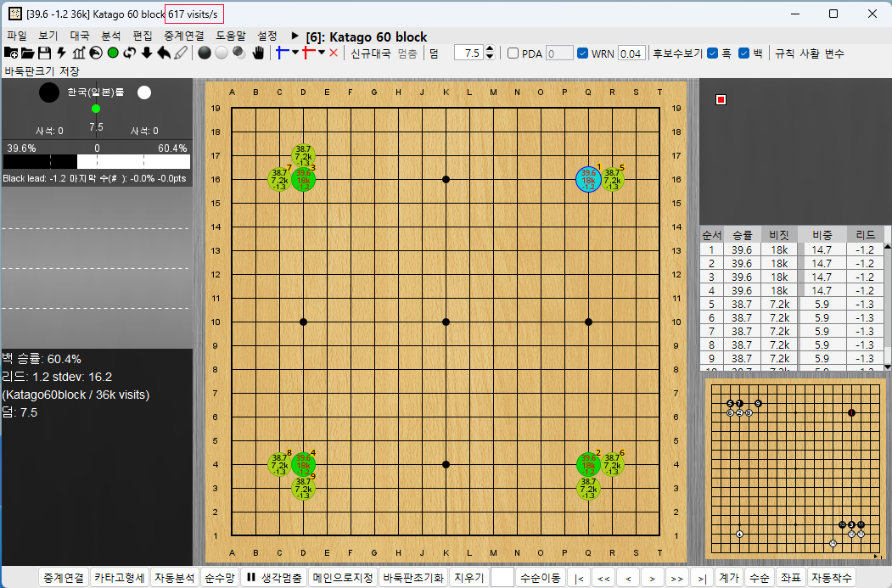Image resolution: width=892 pixels, height=588 pixels.
Task: Click the move number field beside 수순이동
Action: pyautogui.click(x=502, y=577)
